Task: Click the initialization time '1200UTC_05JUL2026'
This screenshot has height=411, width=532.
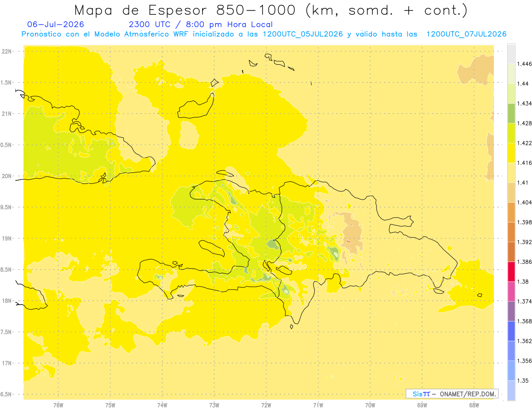Action: 303,34
